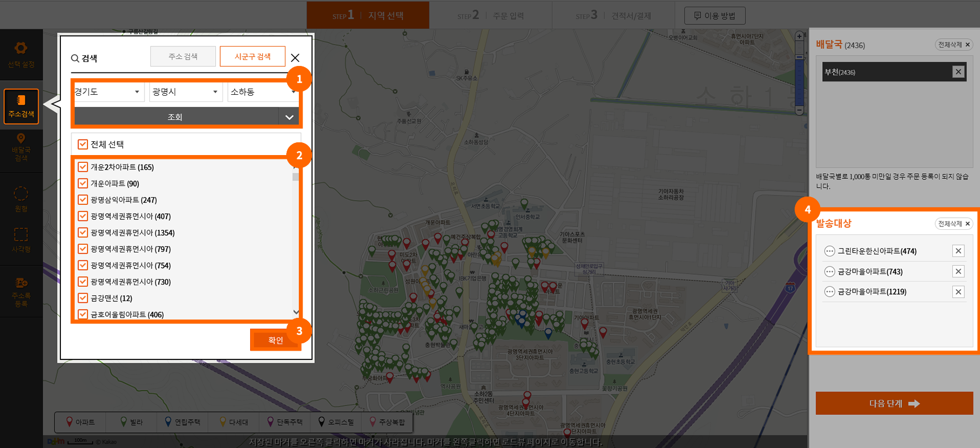Screen dimensions: 980x448
Task: Uncheck 개운2차아파트 (165) checkbox
Action: [83, 167]
